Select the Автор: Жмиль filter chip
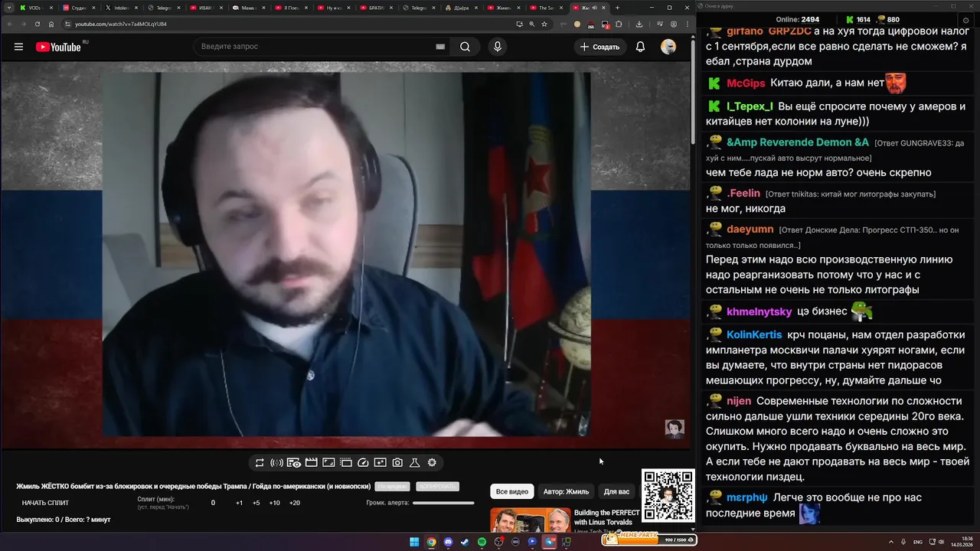The width and height of the screenshot is (980, 551). (567, 491)
